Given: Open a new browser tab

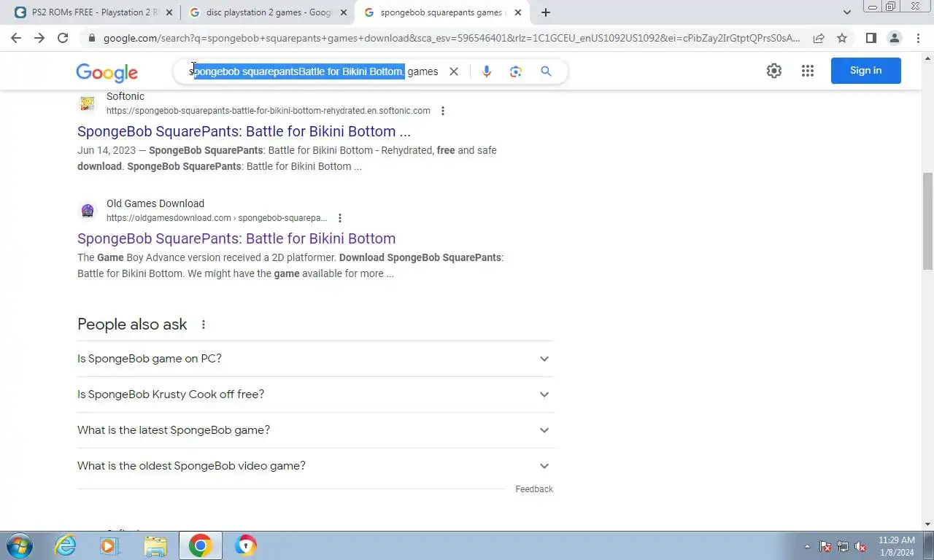Looking at the screenshot, I should [x=546, y=12].
